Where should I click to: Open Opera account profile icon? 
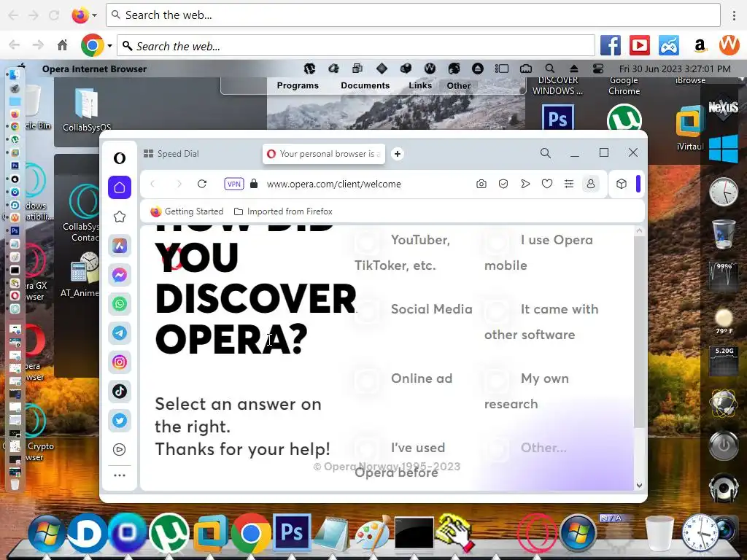coord(591,184)
